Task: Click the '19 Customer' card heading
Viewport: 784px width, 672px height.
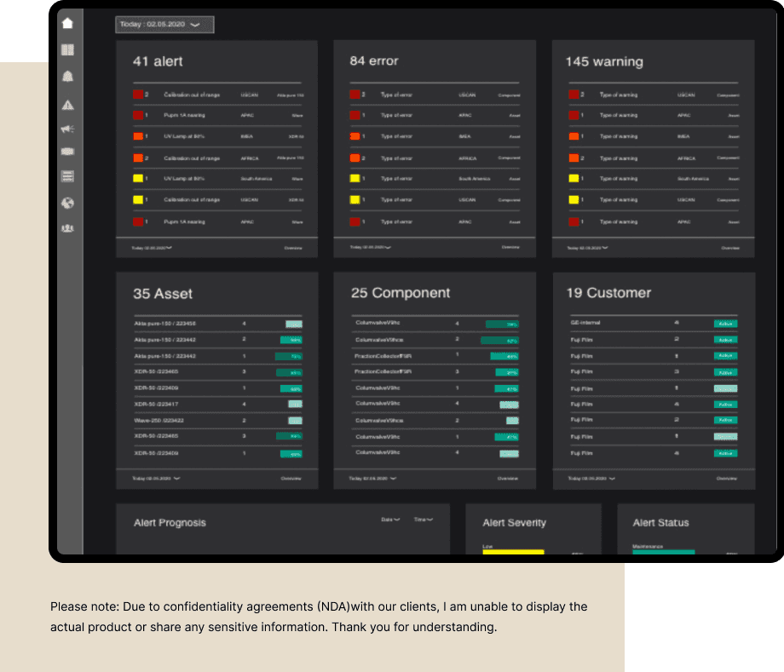Action: (x=608, y=293)
